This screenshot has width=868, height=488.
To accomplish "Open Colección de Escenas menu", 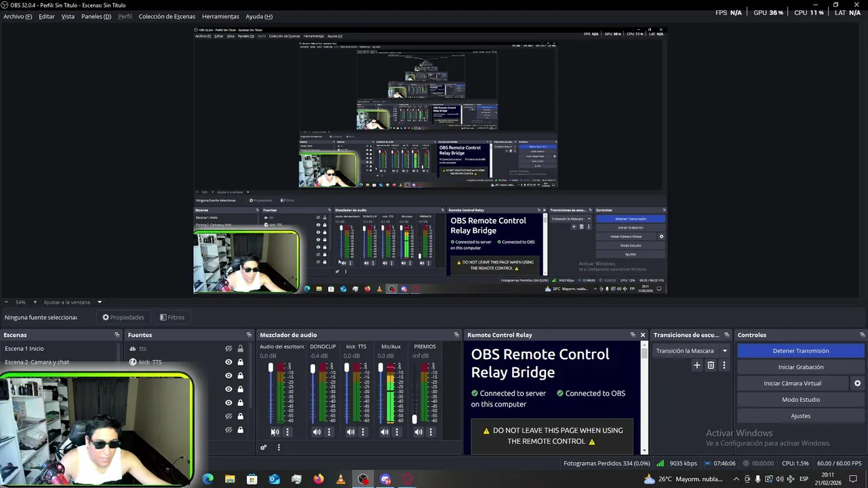I will (x=167, y=16).
